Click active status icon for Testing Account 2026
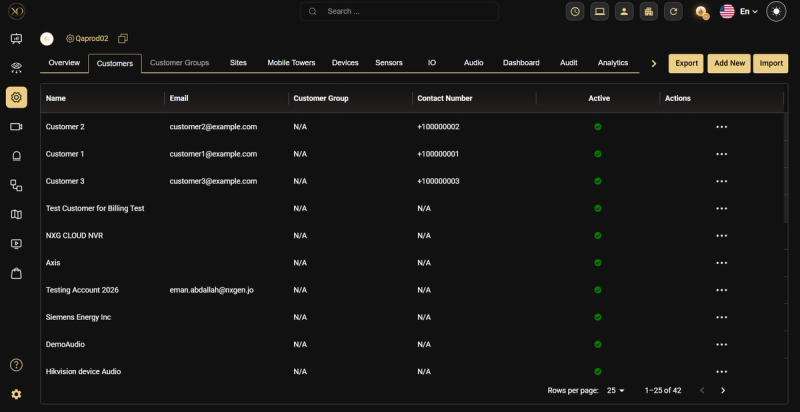The image size is (800, 412). coord(598,290)
